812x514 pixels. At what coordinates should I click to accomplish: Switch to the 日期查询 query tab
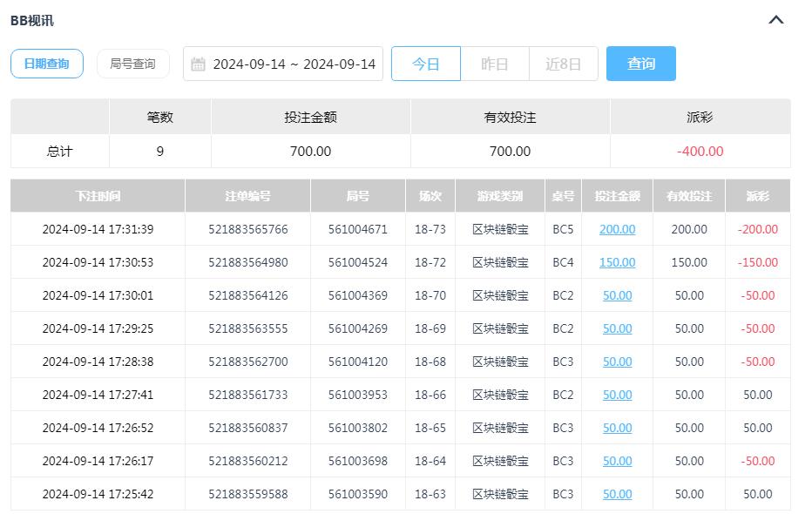pos(46,63)
